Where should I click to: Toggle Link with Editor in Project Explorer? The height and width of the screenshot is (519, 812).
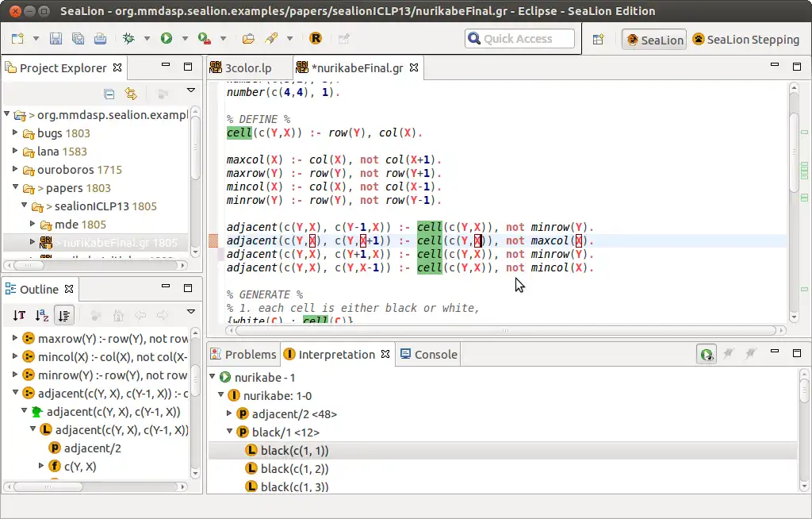pyautogui.click(x=131, y=94)
